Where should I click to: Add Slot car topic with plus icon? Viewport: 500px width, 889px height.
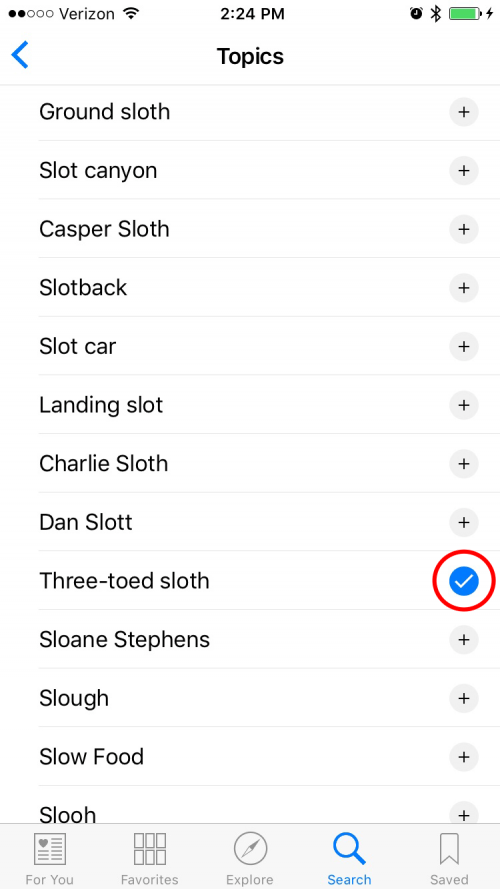pos(464,346)
